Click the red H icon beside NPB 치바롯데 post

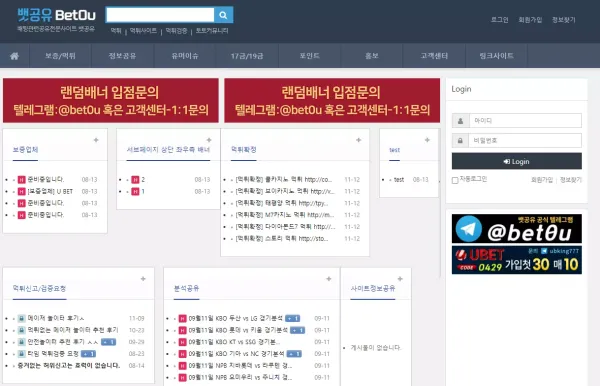click(x=183, y=366)
